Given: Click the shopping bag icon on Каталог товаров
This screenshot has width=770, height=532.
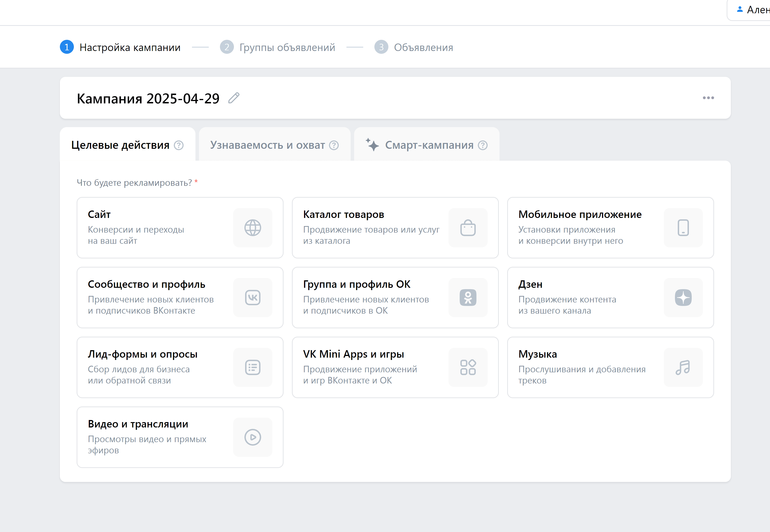Looking at the screenshot, I should (x=468, y=228).
